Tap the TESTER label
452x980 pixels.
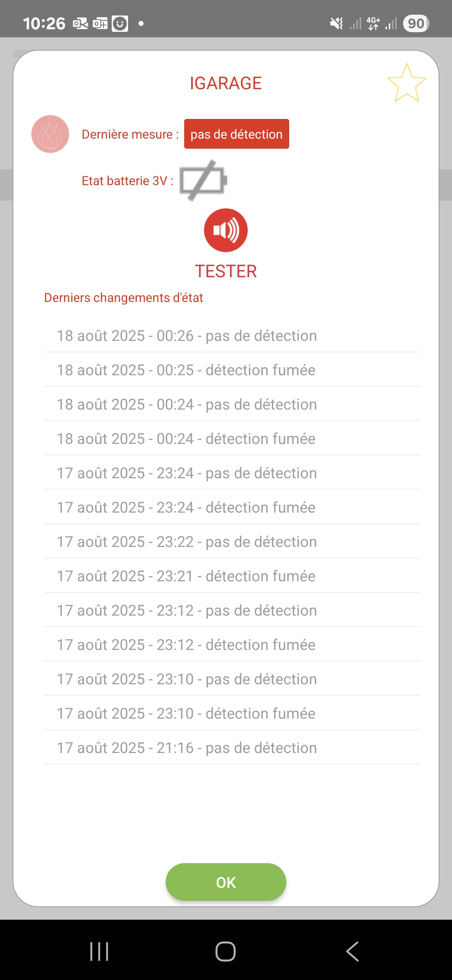coord(226,271)
